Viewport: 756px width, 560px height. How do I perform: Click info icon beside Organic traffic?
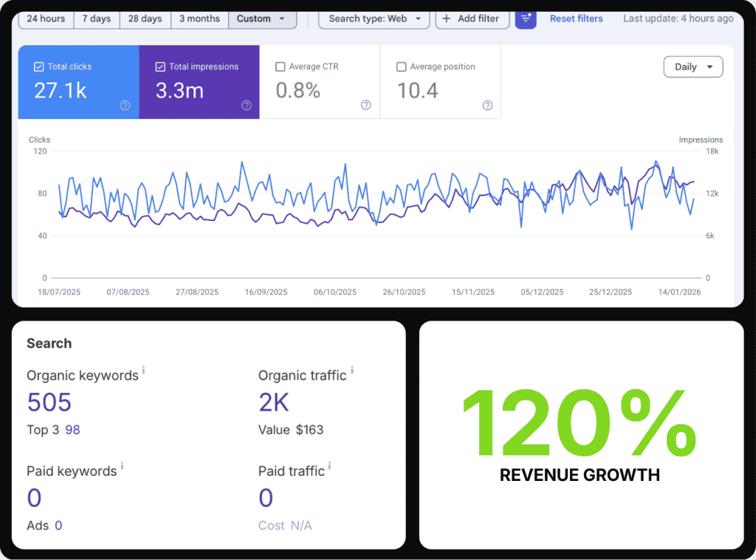point(351,371)
